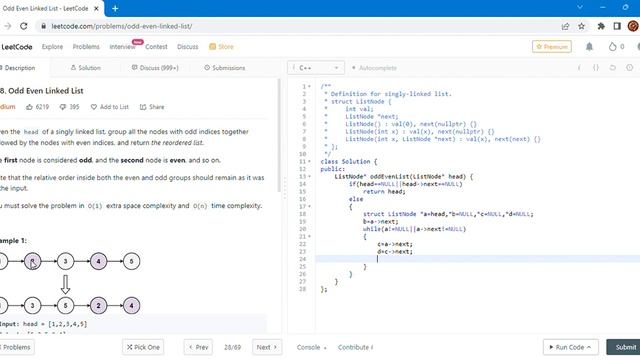Open the LeetCode Store
The image size is (640, 360).
pyautogui.click(x=221, y=47)
